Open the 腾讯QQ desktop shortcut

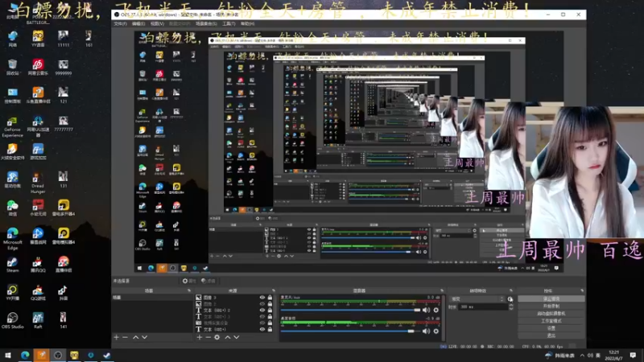pos(38,265)
